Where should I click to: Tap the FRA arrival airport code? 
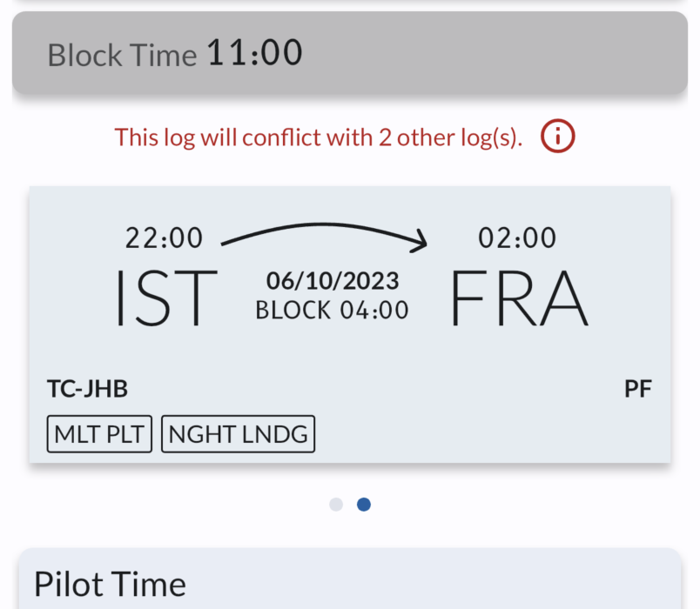tap(519, 298)
